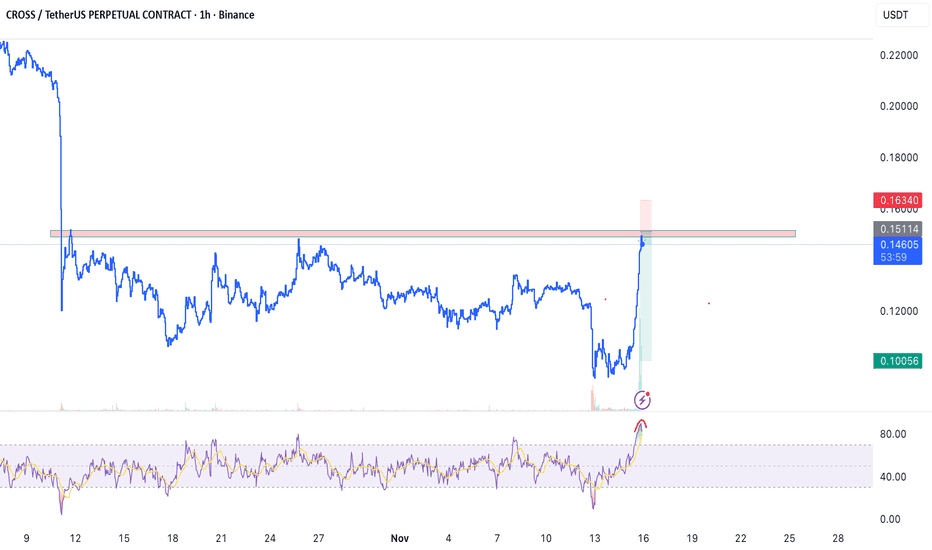Click the red 0.16340 price label
This screenshot has width=932, height=550.
coord(898,200)
